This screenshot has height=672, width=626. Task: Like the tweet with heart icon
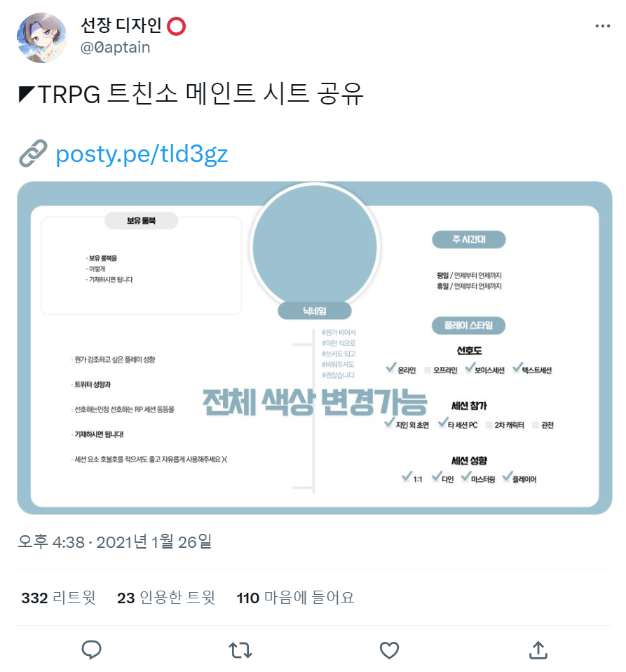(x=389, y=650)
